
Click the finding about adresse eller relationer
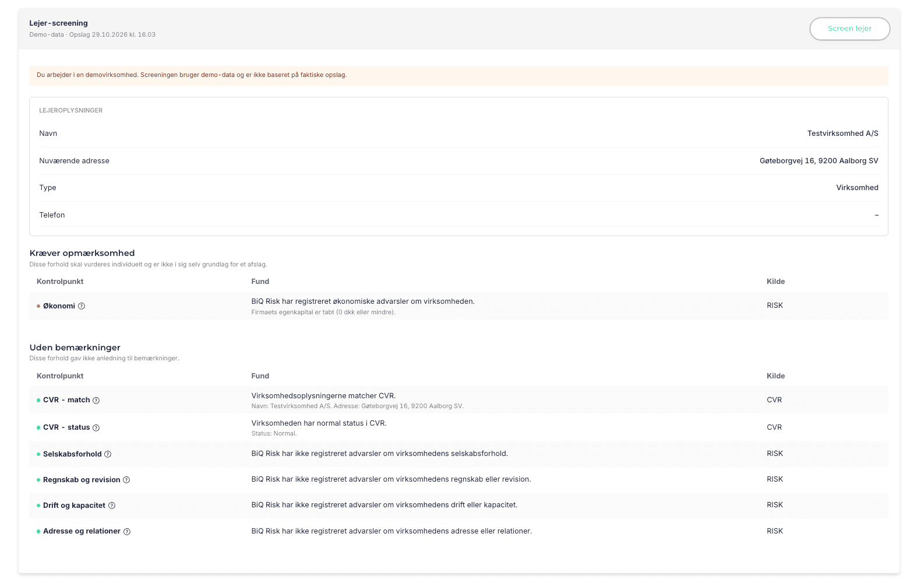click(392, 531)
